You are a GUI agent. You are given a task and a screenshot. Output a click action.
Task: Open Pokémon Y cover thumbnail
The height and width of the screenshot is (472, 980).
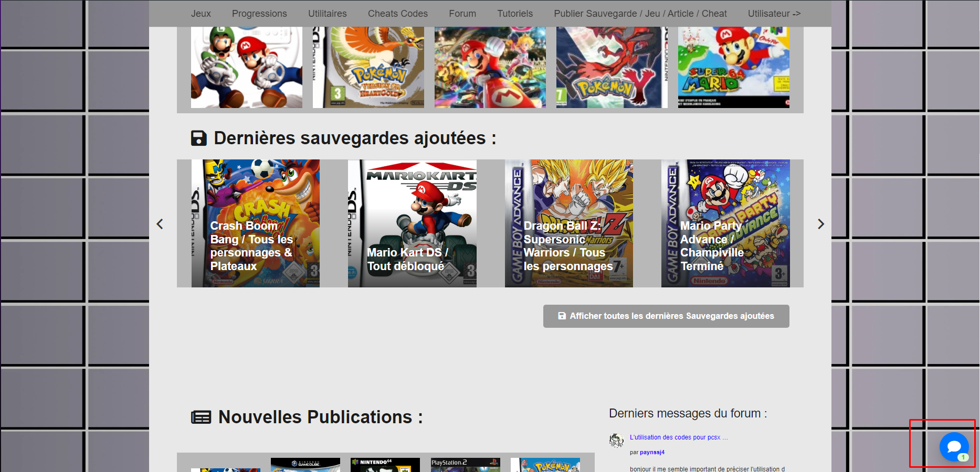click(612, 68)
